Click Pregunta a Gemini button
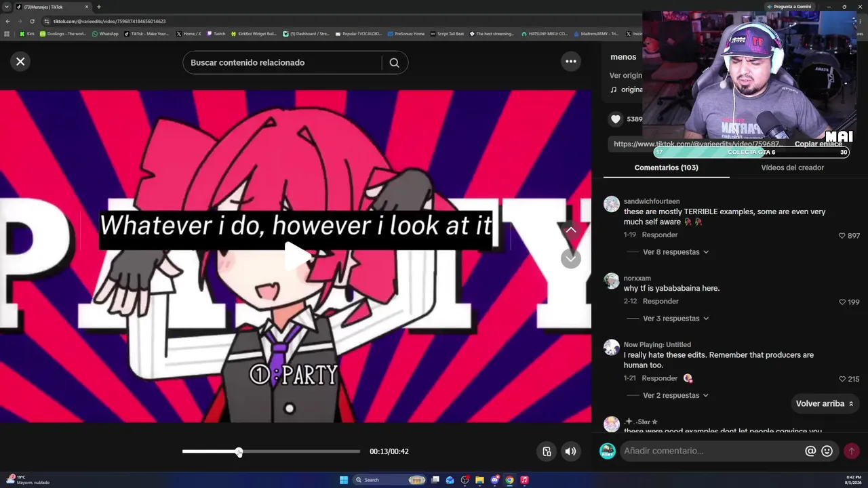The width and height of the screenshot is (868, 488). point(789,7)
